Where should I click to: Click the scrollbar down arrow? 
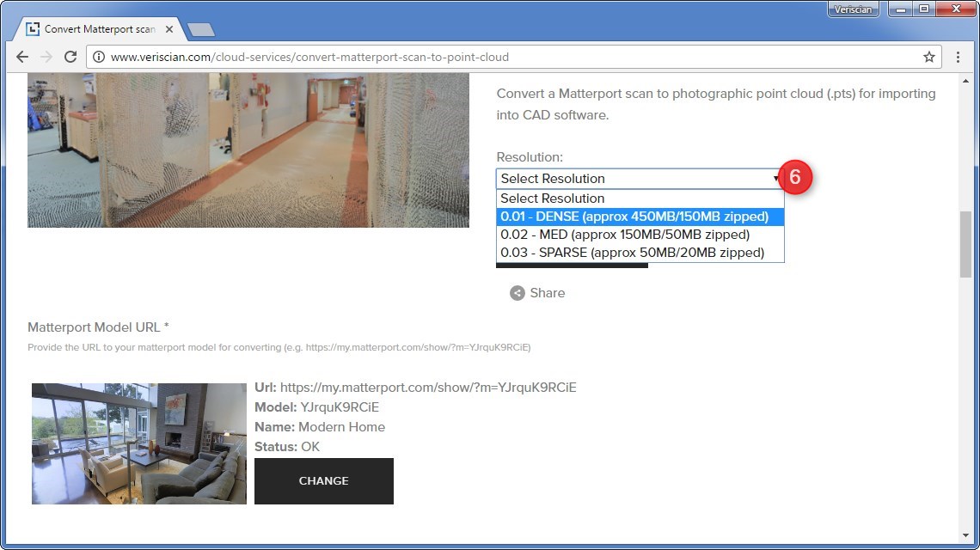tap(965, 535)
